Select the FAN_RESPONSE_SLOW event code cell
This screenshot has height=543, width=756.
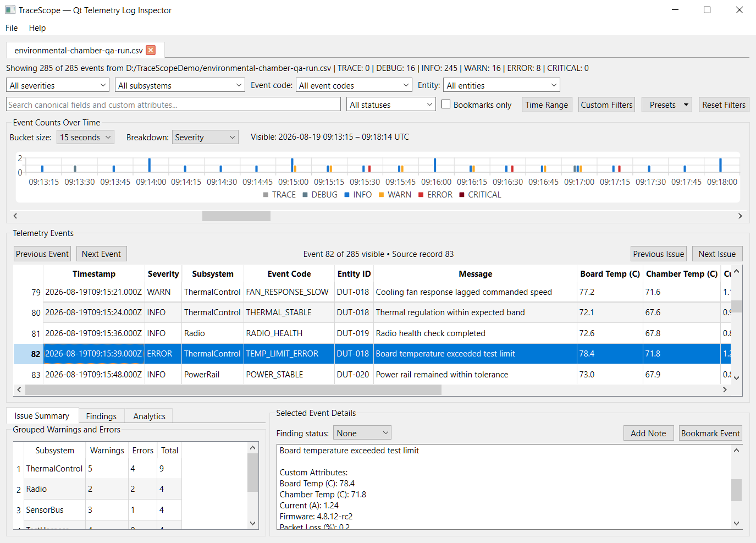pyautogui.click(x=289, y=292)
